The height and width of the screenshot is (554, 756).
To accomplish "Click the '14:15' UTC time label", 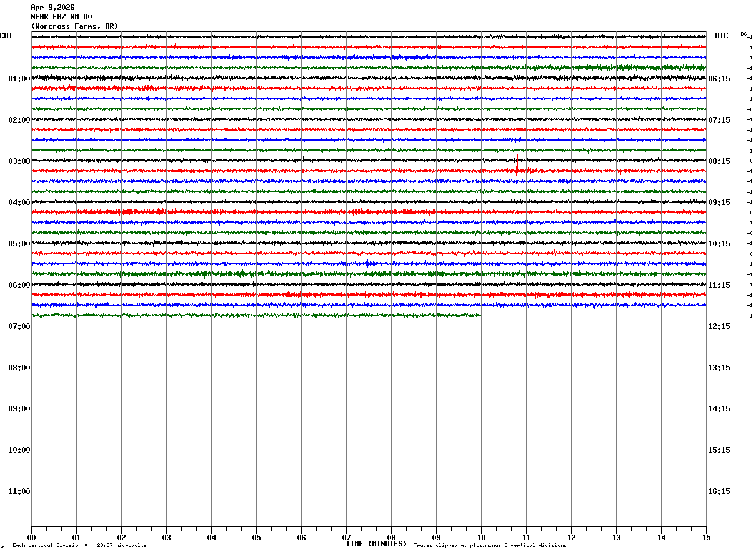I will [x=719, y=409].
